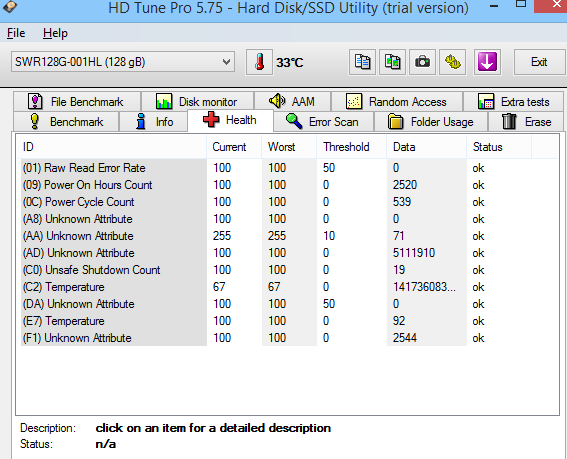Switch to the Random Access tab
The image size is (567, 459).
coord(397,102)
